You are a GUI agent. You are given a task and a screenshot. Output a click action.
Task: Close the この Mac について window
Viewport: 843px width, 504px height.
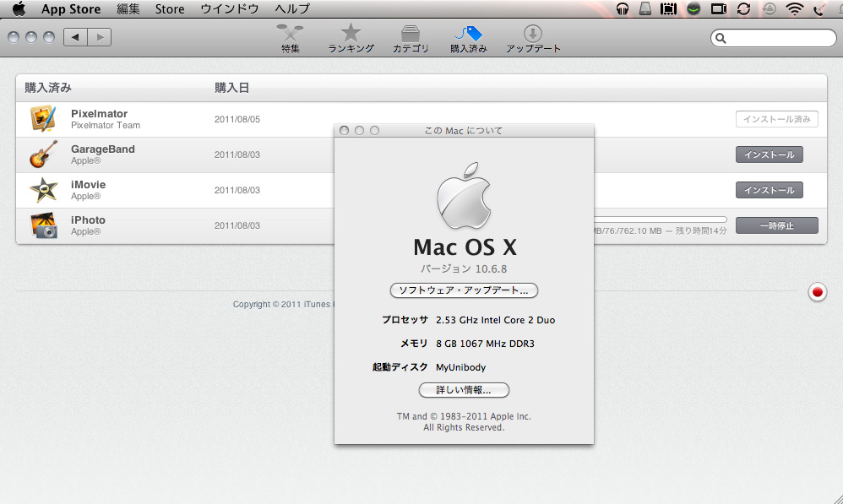[345, 131]
